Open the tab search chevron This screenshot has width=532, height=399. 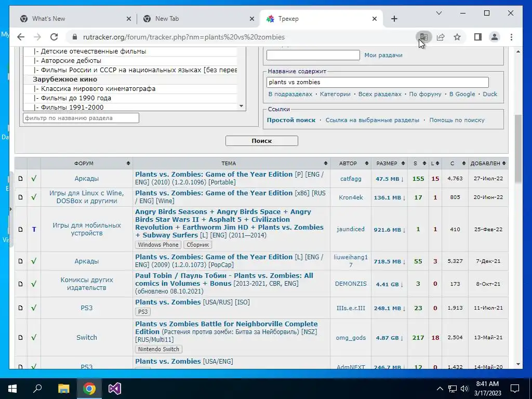438,13
